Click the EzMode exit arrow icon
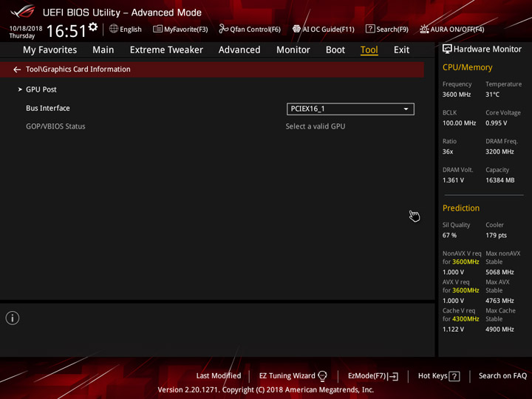This screenshot has width=532, height=399. click(393, 376)
